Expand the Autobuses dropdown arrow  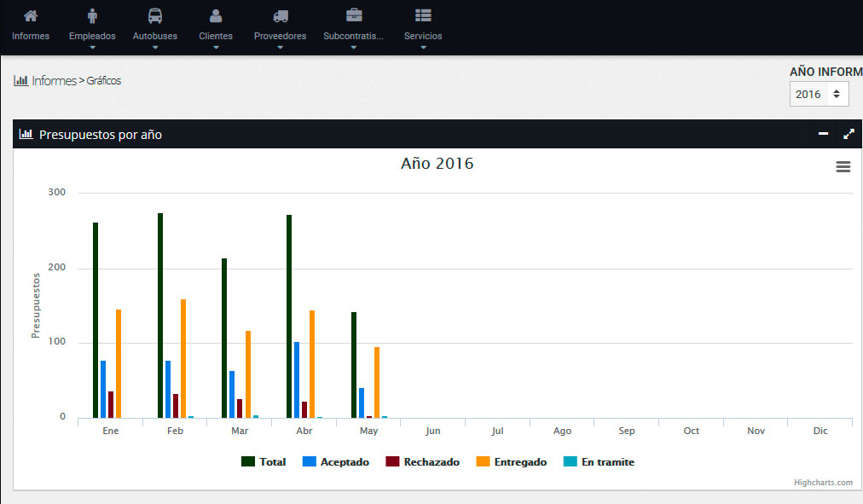click(155, 48)
